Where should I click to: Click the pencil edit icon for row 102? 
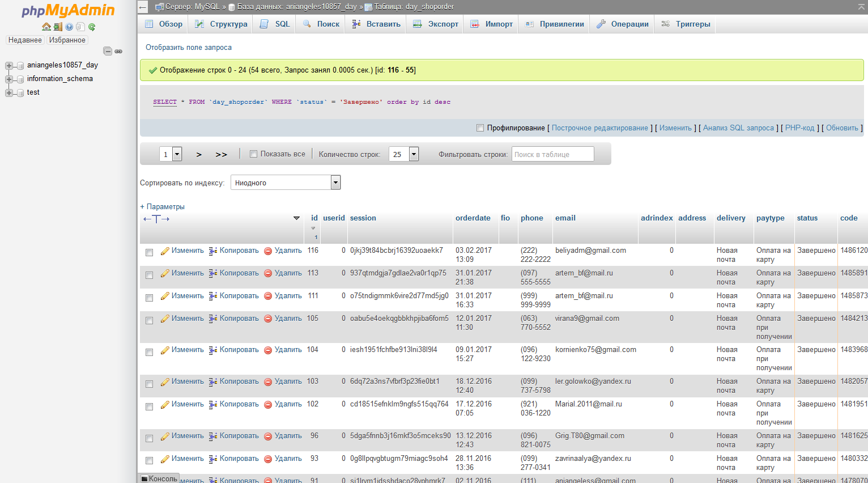pyautogui.click(x=165, y=404)
